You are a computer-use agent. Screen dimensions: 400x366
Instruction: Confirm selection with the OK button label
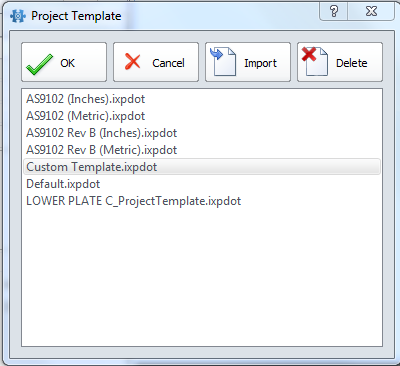coord(68,63)
